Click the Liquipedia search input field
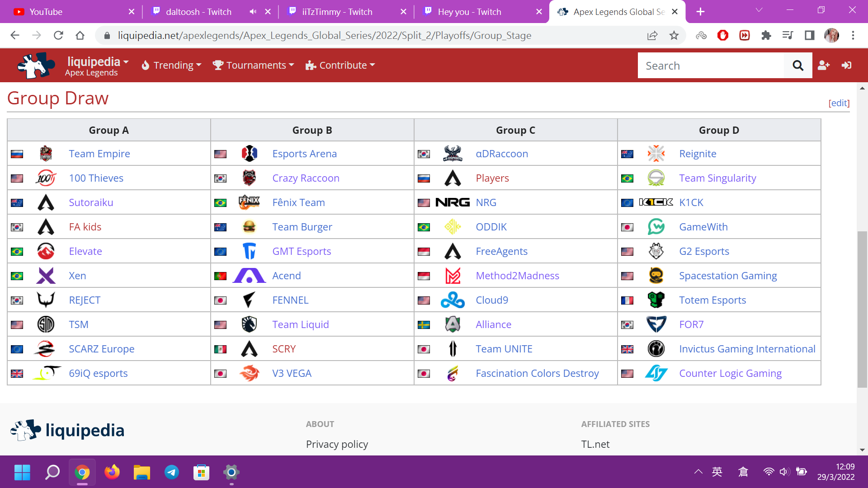Viewport: 868px width, 488px height. [x=711, y=66]
